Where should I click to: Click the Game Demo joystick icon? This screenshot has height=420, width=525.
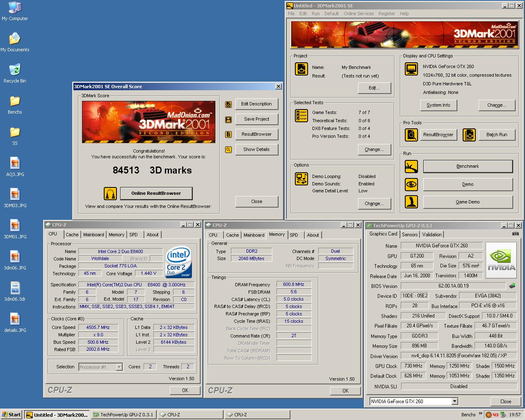[411, 202]
